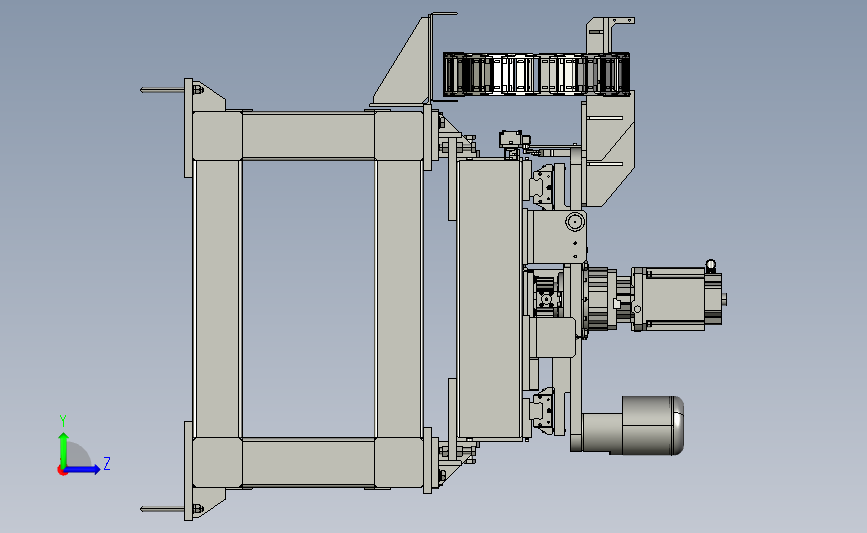Select the triangular gusset bracket at the top
Image resolution: width=867 pixels, height=533 pixels.
pyautogui.click(x=403, y=61)
